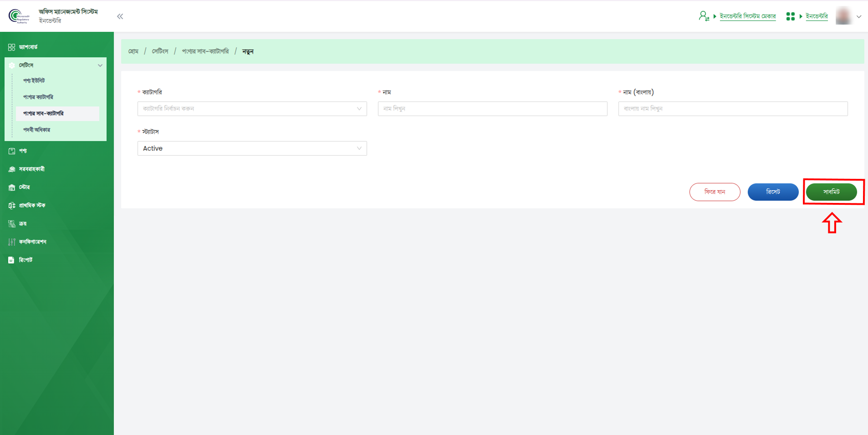The width and height of the screenshot is (868, 435).
Task: Click the রিসেট button
Action: click(773, 192)
